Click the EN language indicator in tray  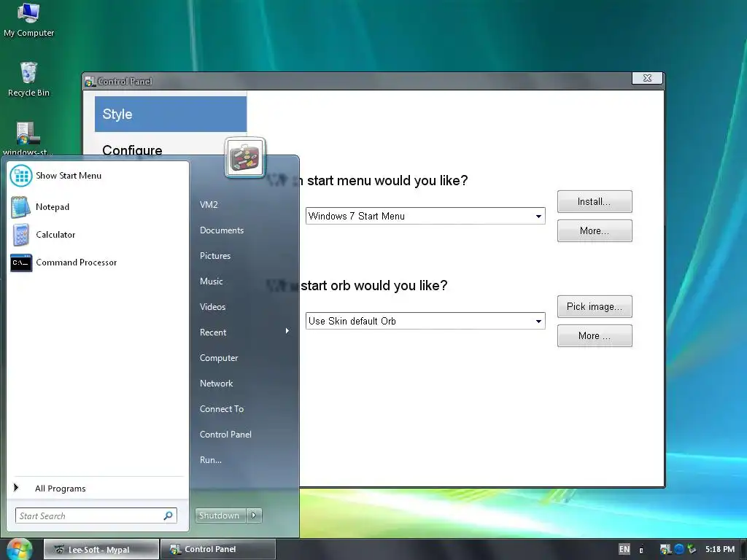pyautogui.click(x=624, y=549)
